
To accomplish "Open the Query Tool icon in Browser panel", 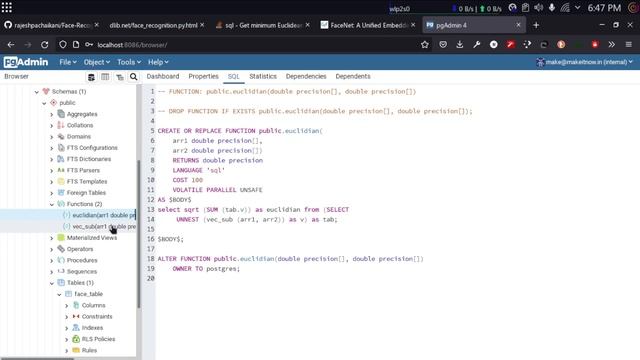I will click(x=91, y=77).
